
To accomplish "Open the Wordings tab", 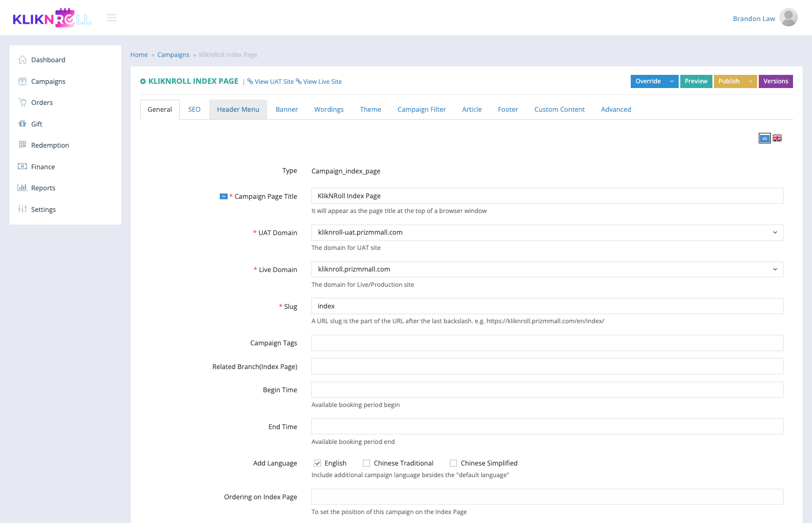I will [329, 110].
